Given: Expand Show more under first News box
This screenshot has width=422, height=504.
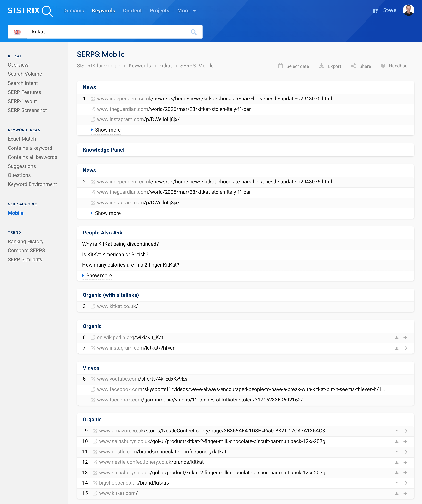Looking at the screenshot, I should [108, 130].
